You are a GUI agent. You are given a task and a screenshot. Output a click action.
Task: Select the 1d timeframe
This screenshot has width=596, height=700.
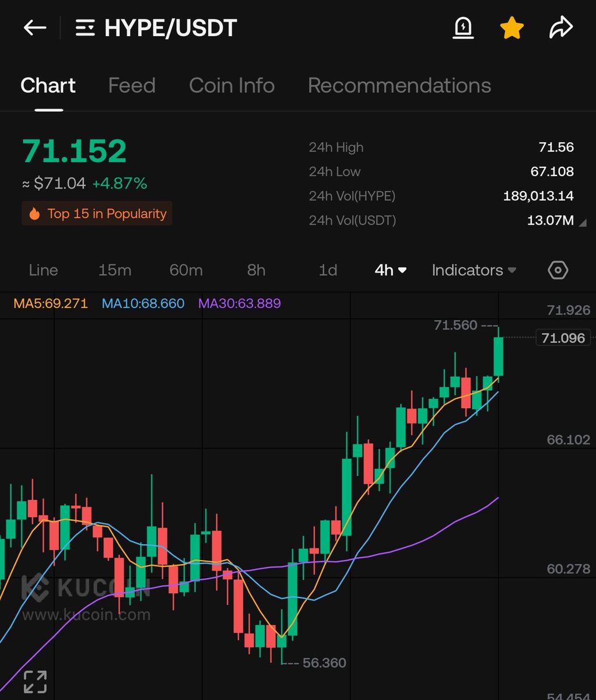(x=328, y=270)
